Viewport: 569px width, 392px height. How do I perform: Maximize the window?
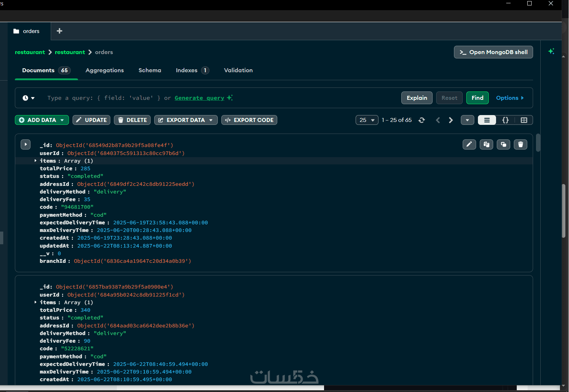click(529, 3)
